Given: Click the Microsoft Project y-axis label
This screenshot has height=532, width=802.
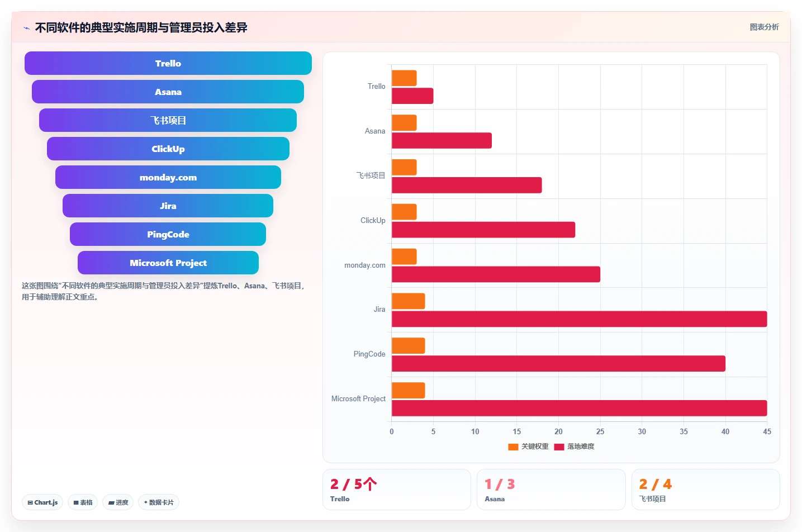Looking at the screenshot, I should point(358,399).
